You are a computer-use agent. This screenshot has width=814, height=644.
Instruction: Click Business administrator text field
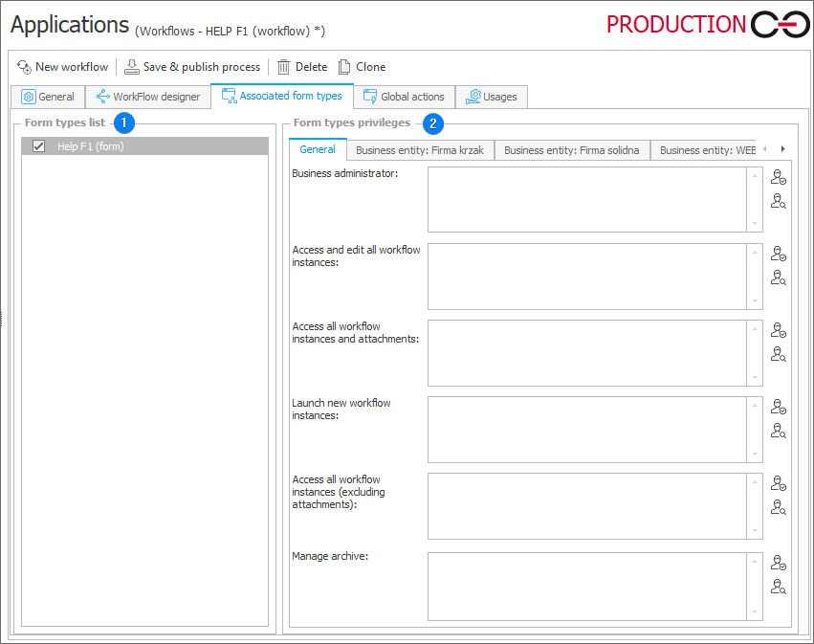587,199
